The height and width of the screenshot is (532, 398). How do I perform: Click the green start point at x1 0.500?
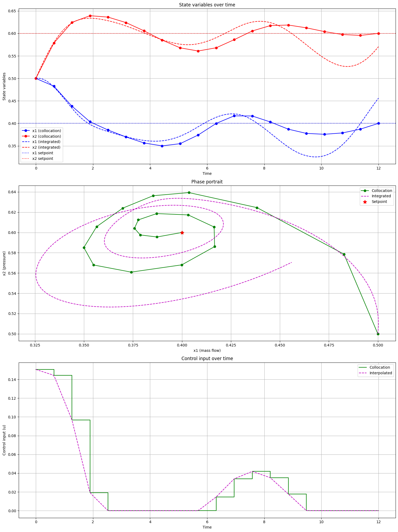pos(378,334)
